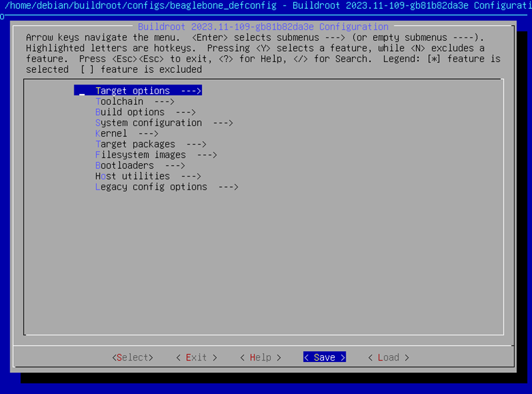Open the System configuration menu entry
Screen dimensions: 532x394
click(149, 123)
